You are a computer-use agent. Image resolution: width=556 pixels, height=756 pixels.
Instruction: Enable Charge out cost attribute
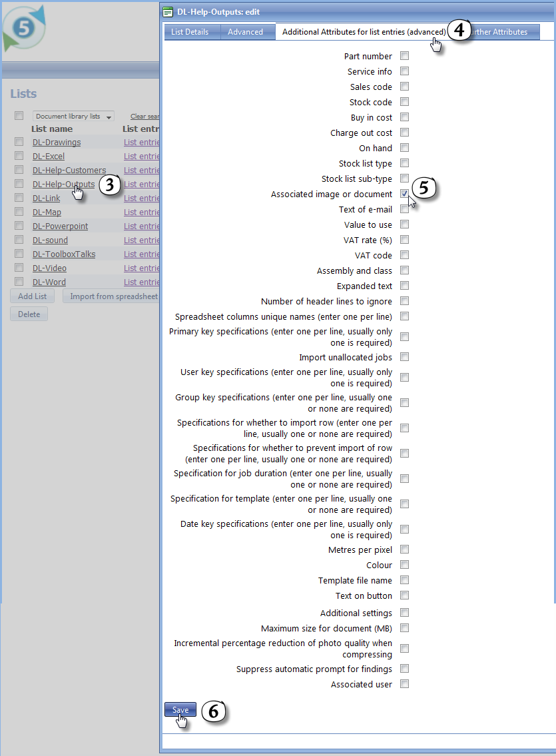405,133
